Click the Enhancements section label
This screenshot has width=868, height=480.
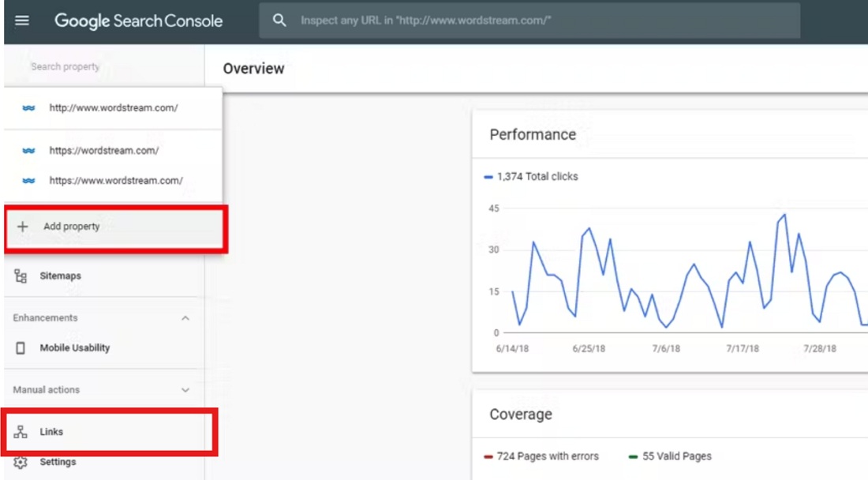(x=46, y=318)
